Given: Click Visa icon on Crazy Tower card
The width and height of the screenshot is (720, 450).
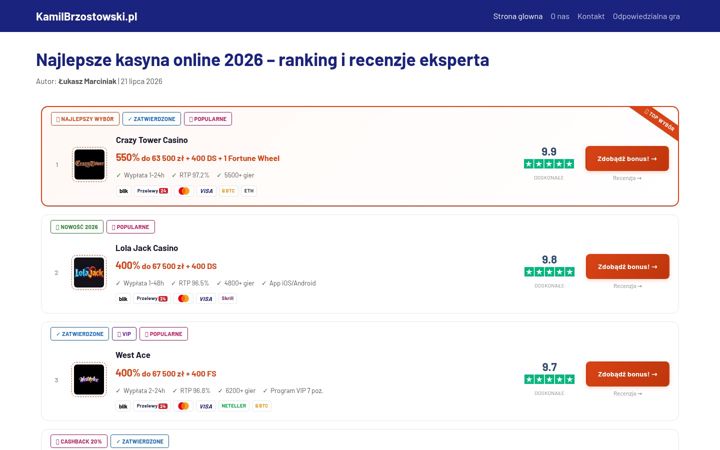Looking at the screenshot, I should (206, 191).
